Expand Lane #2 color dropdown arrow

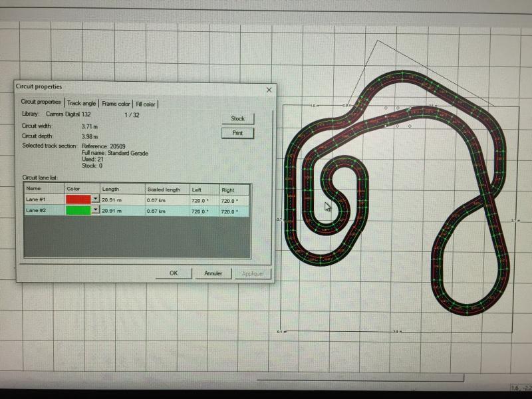[x=95, y=209]
